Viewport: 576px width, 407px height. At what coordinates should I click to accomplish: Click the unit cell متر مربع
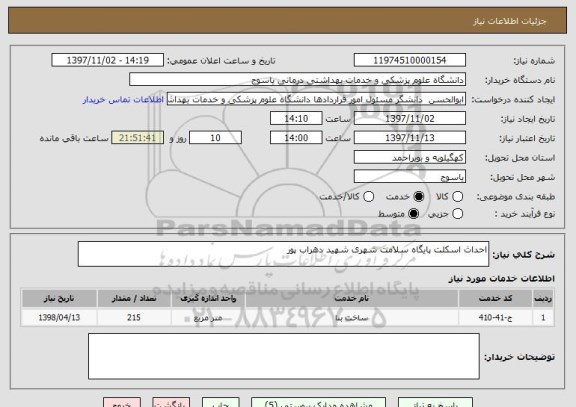208,317
